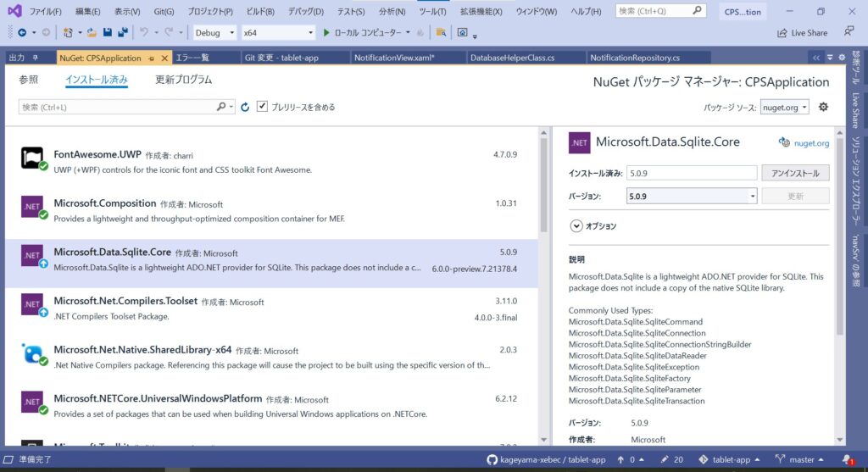Image resolution: width=868 pixels, height=472 pixels.
Task: Click the アンインストール button
Action: (795, 173)
